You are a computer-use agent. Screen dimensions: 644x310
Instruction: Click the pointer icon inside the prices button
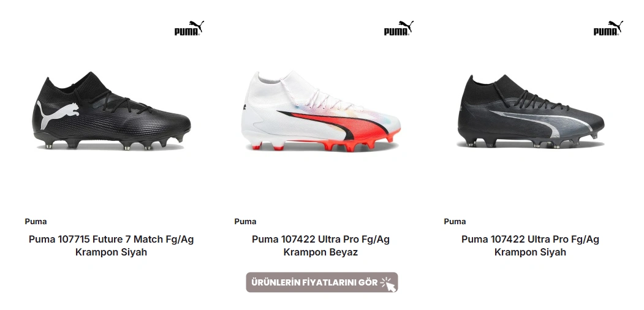click(388, 283)
